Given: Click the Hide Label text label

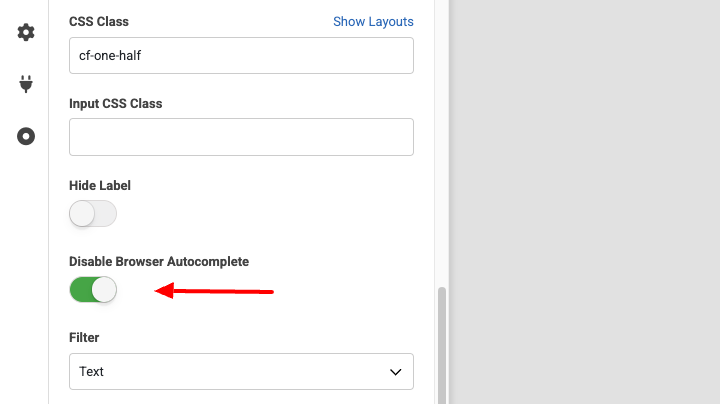Looking at the screenshot, I should point(100,185).
